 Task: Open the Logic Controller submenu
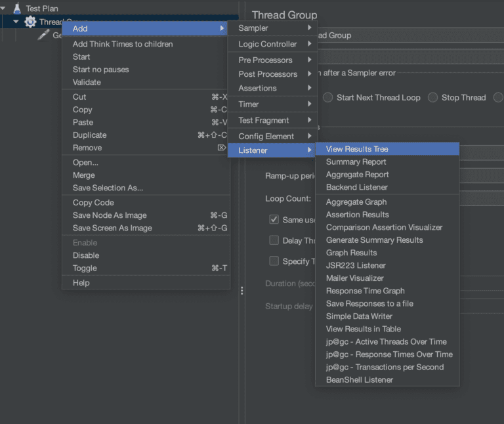pyautogui.click(x=272, y=44)
